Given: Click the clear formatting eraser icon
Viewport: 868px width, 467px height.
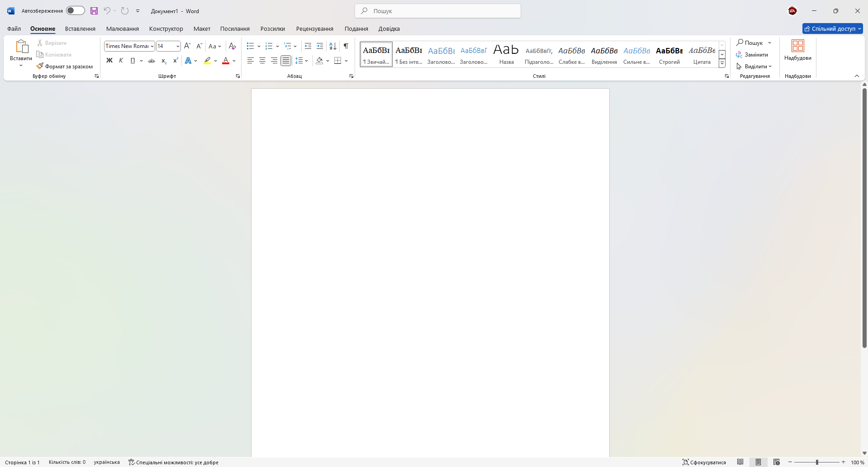Looking at the screenshot, I should [x=232, y=46].
